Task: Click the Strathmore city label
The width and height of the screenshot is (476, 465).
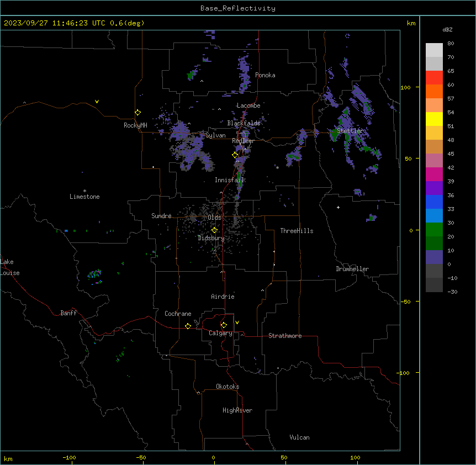Action: 285,336
